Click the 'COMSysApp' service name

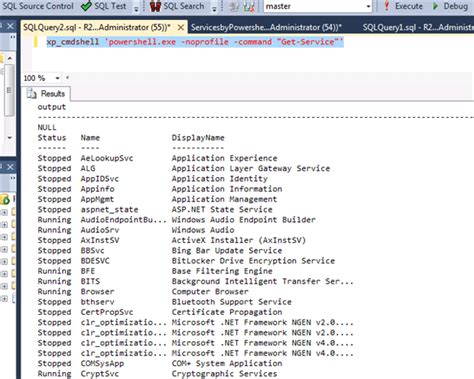pyautogui.click(x=102, y=363)
